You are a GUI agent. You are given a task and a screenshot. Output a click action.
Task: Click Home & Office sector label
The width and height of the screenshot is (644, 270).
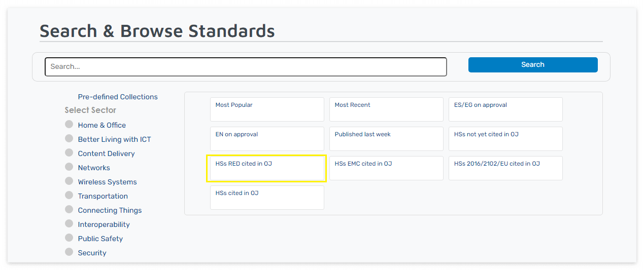pos(102,125)
